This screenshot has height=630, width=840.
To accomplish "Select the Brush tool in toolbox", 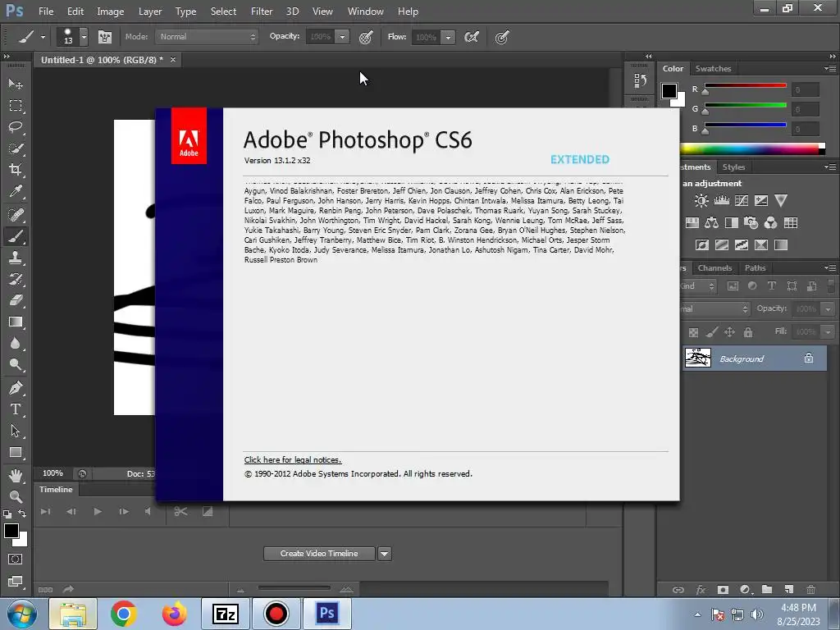I will (15, 236).
